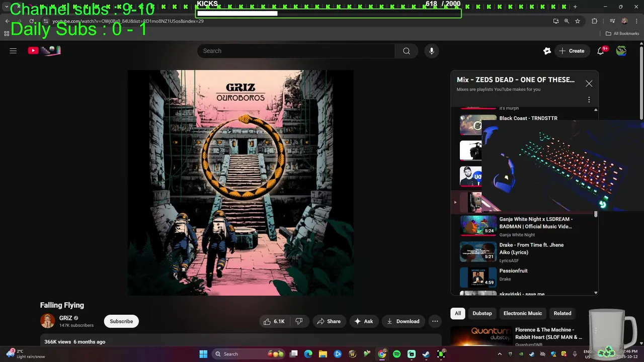Play Ganja White Night BADMAN video
Image resolution: width=644 pixels, height=362 pixels.
click(523, 226)
